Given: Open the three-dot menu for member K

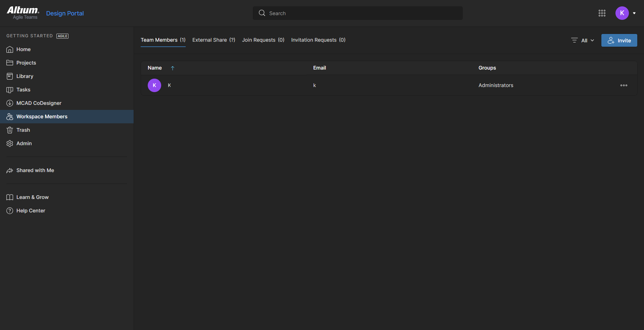Looking at the screenshot, I should [624, 85].
